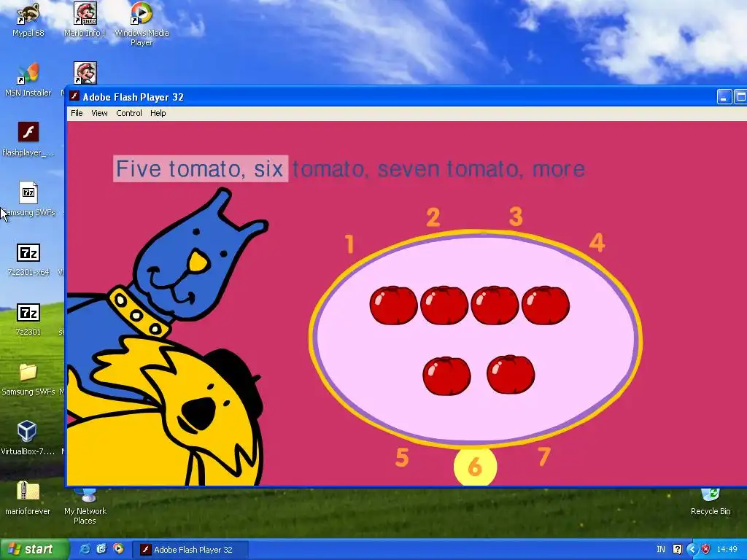Select the flashplayer desktop icon
The height and width of the screenshot is (560, 747).
[28, 139]
